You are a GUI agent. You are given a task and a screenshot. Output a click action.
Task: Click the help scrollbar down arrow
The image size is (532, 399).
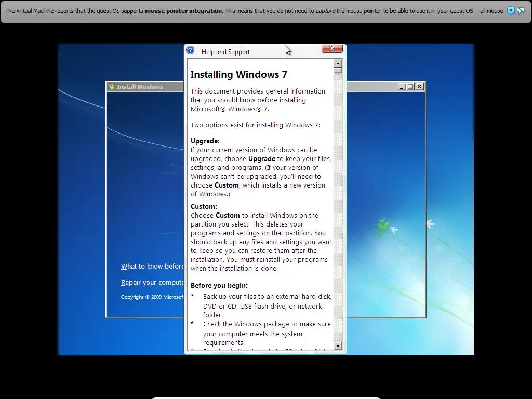[338, 346]
